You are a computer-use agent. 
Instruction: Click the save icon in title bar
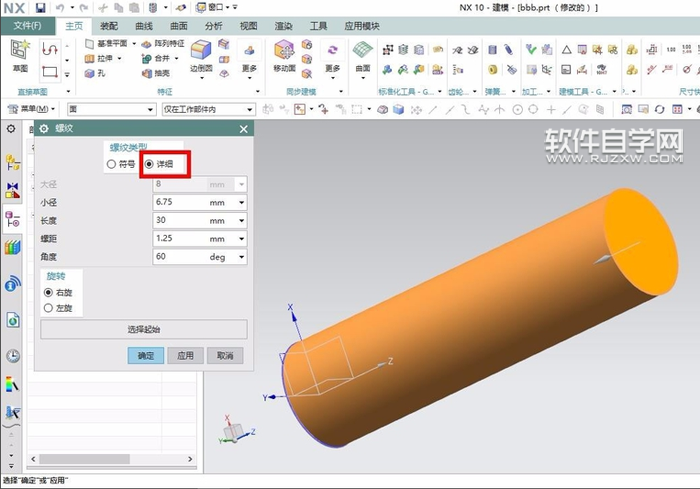click(x=40, y=8)
